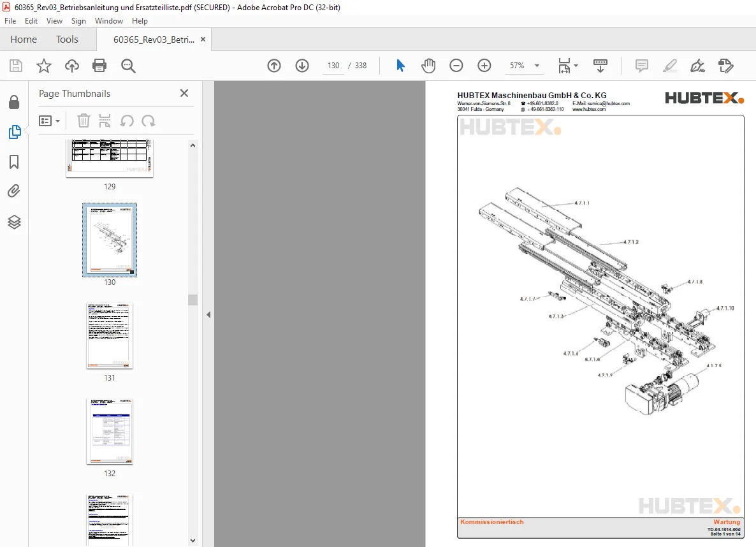
Task: Select the 60365_Rev03_Betri... document tab
Action: [x=154, y=40]
